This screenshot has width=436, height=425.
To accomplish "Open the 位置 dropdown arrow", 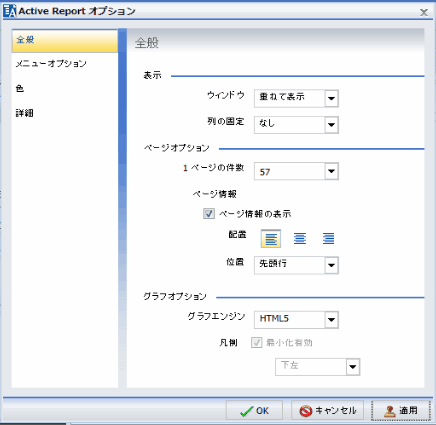I will [x=331, y=265].
